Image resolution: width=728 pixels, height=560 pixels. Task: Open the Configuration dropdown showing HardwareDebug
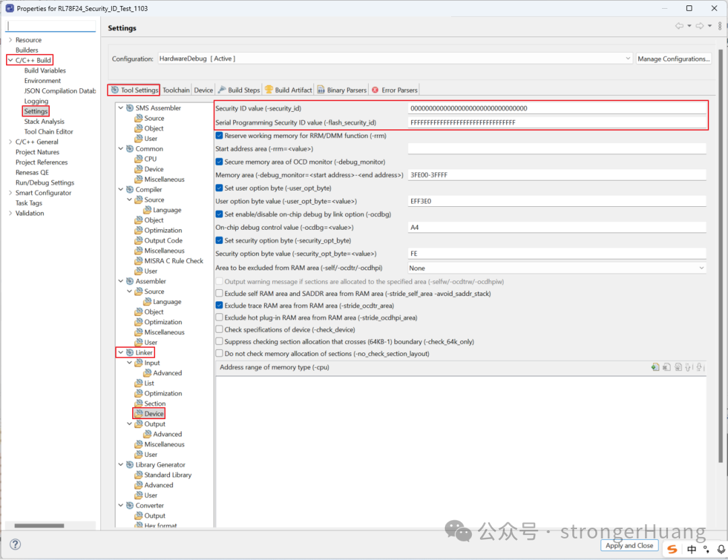click(x=627, y=58)
